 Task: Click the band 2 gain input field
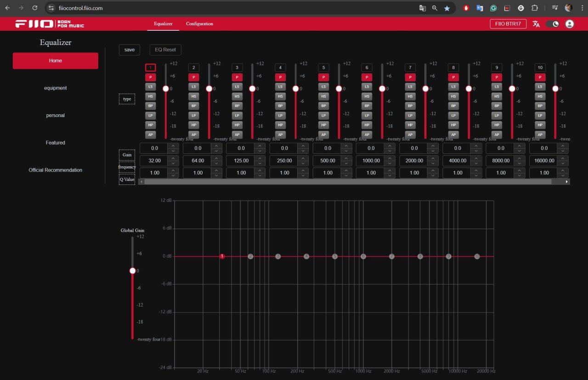coord(198,148)
